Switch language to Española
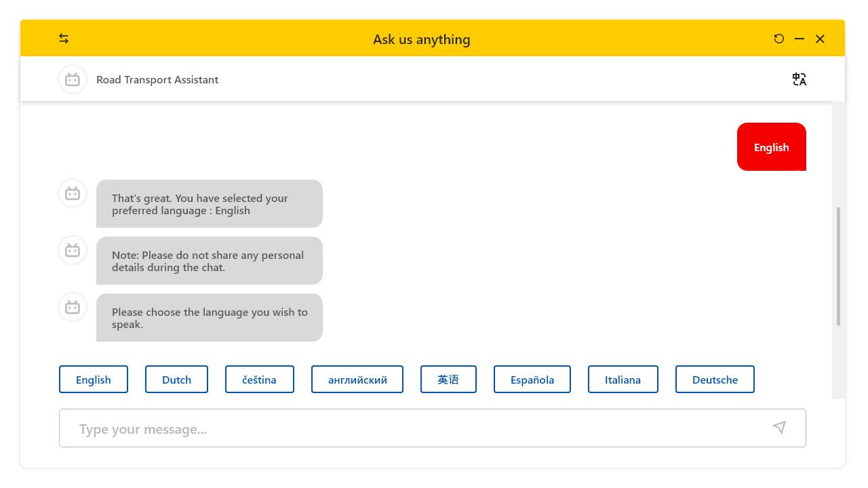This screenshot has height=488, width=868. point(532,380)
